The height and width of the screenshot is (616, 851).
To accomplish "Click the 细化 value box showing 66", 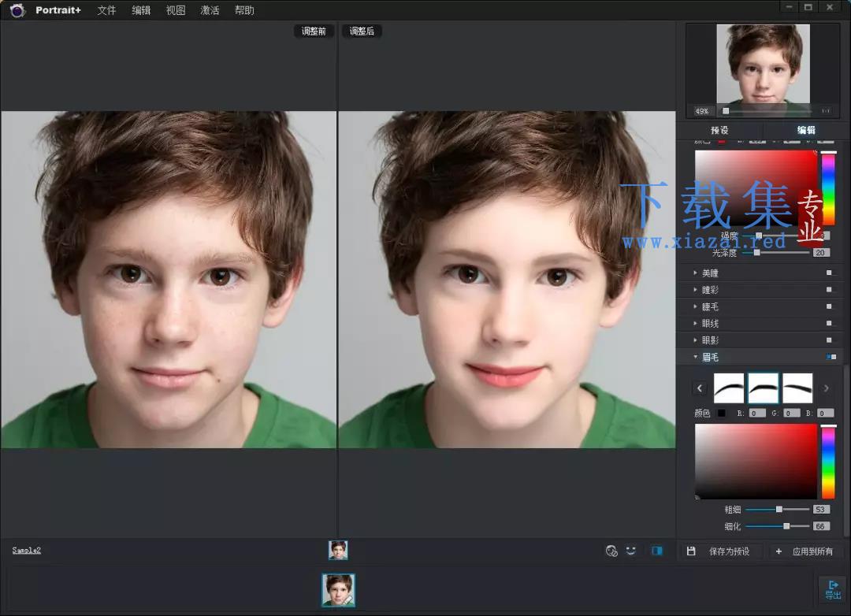I will [821, 526].
